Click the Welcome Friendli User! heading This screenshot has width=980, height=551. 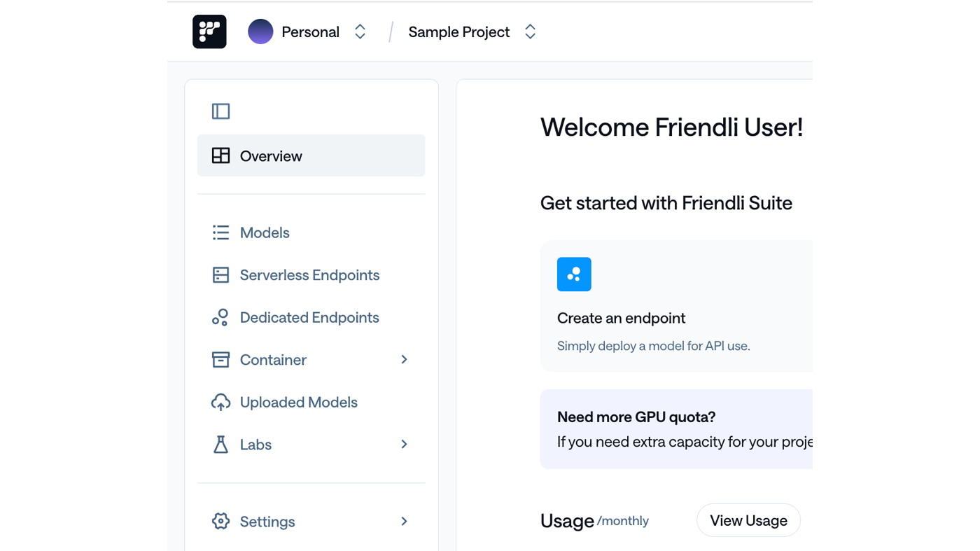point(671,127)
